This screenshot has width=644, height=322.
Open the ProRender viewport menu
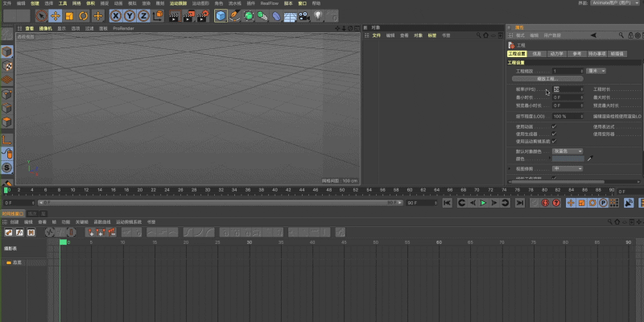point(124,28)
